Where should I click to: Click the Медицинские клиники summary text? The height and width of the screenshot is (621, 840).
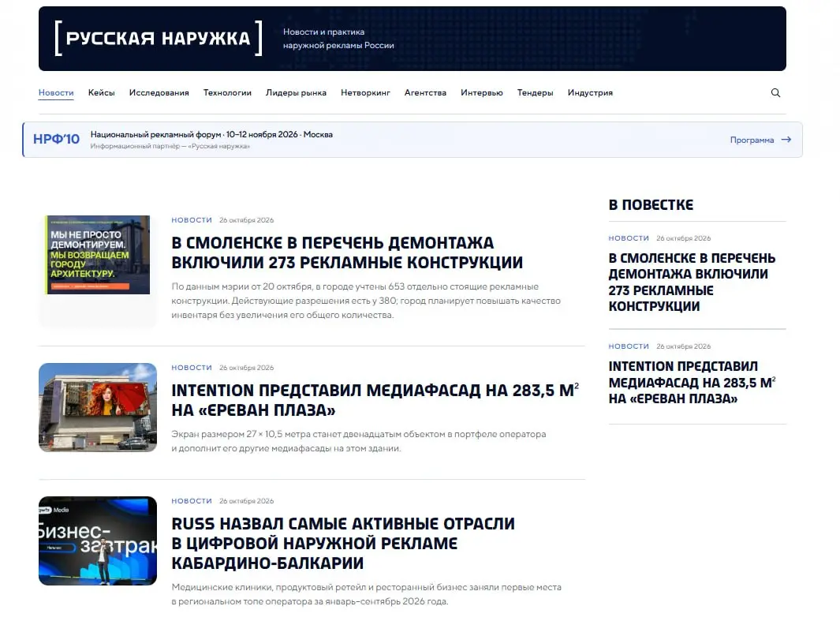pos(367,594)
